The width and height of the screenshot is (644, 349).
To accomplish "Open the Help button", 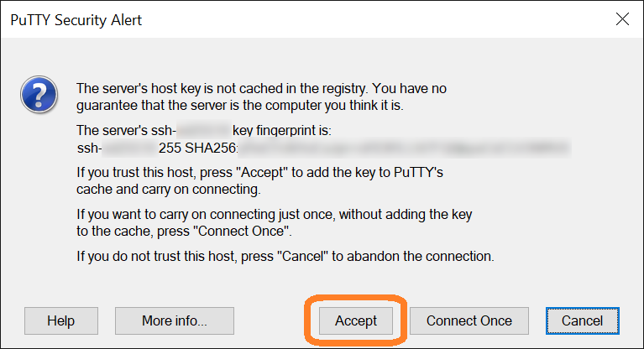I will (61, 320).
